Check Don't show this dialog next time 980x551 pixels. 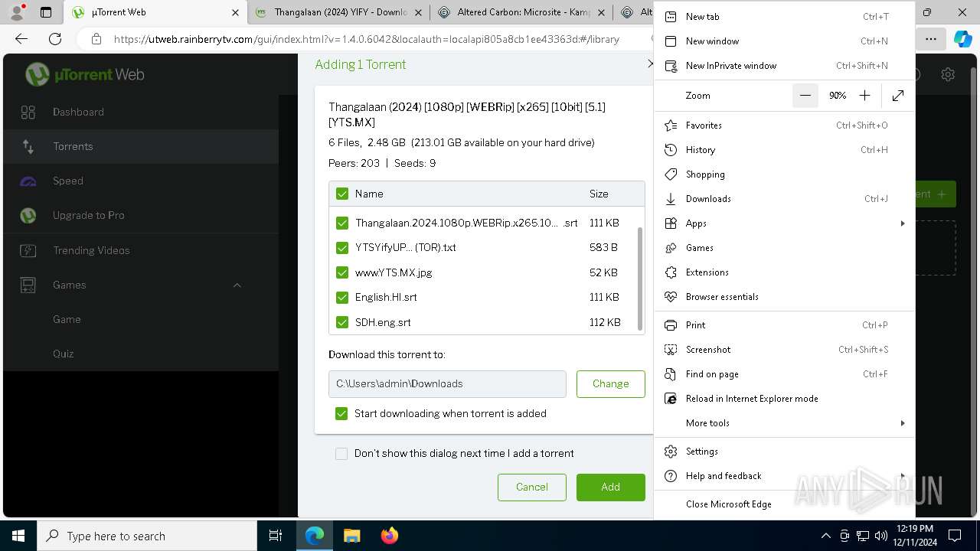click(341, 454)
